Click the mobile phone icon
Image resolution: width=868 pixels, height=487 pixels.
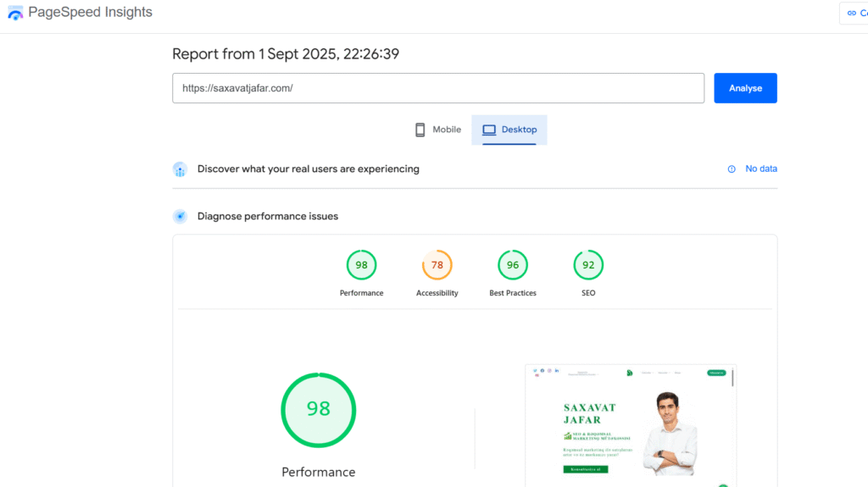click(x=420, y=130)
